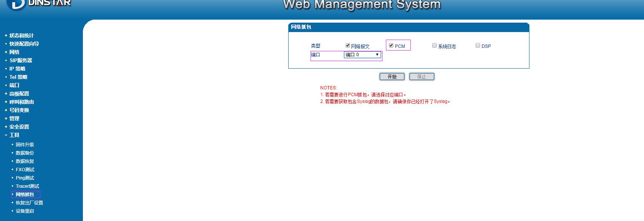Image resolution: width=644 pixels, height=221 pixels.
Task: Click the 开始 button
Action: 392,77
